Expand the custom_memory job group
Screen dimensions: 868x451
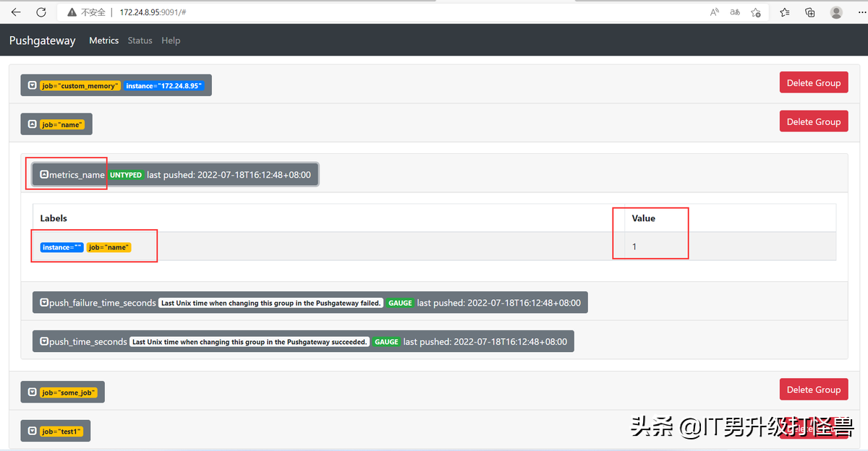point(32,85)
